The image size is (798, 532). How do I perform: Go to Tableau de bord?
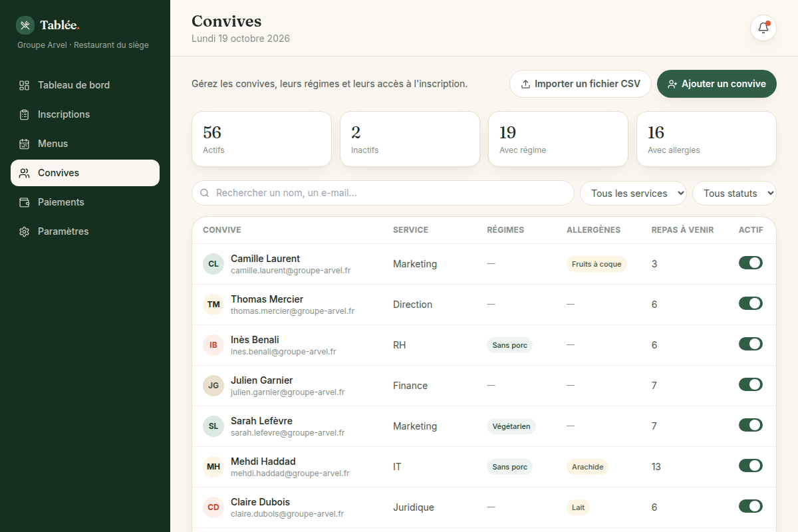pyautogui.click(x=85, y=85)
